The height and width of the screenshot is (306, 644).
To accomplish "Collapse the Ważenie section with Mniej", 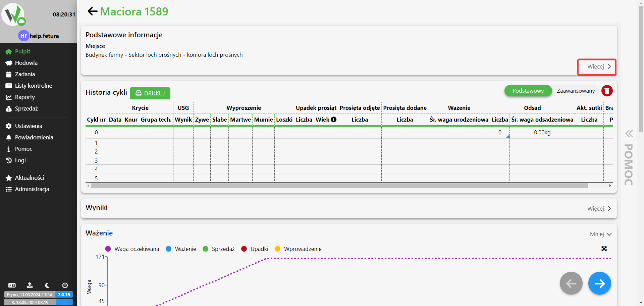I will (x=600, y=234).
